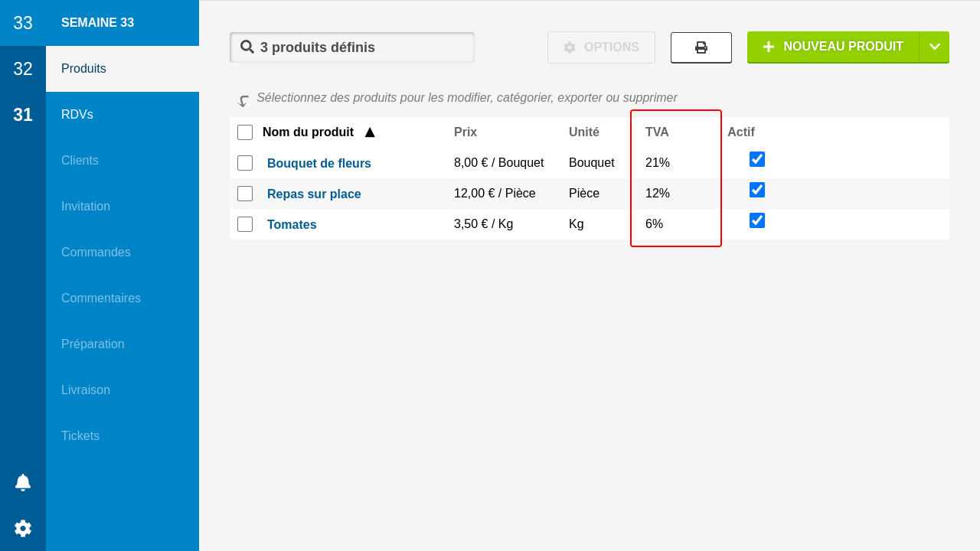Click the sort arrow beside Nom du produit
This screenshot has height=551, width=980.
[370, 132]
